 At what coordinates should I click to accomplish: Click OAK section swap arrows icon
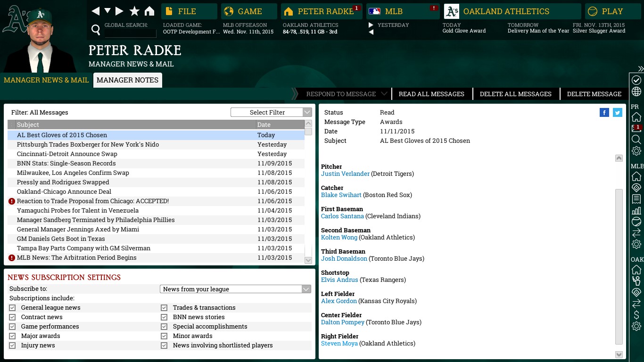pos(636,304)
